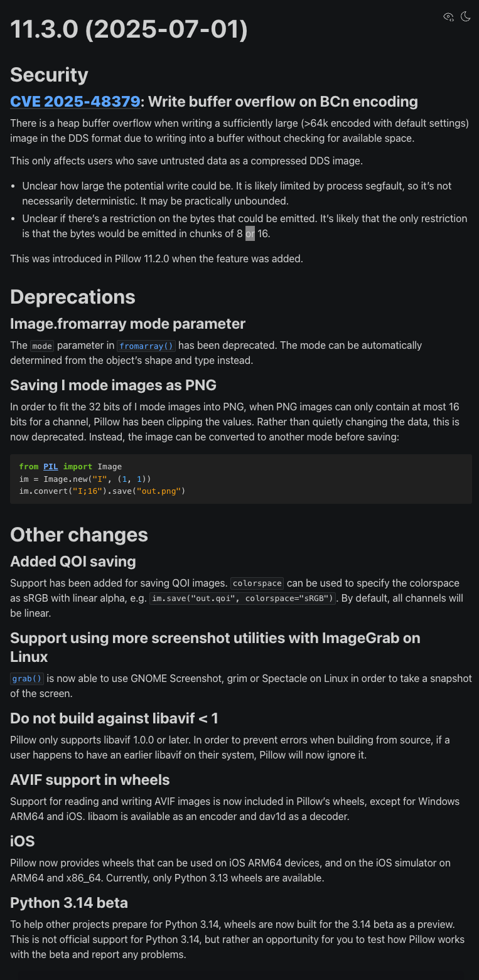
Task: Click the view source eye icon
Action: coord(448,17)
